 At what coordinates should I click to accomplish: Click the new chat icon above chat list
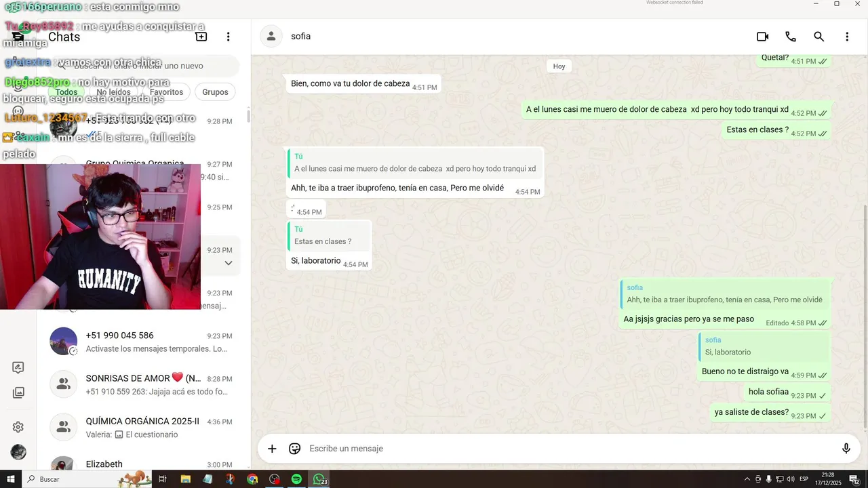tap(201, 37)
